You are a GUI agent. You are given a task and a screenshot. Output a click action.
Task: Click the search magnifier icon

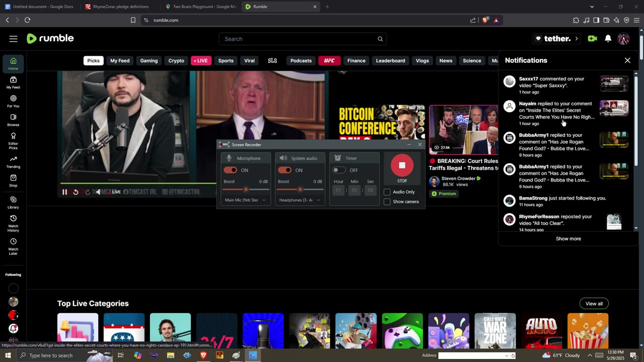pyautogui.click(x=380, y=39)
